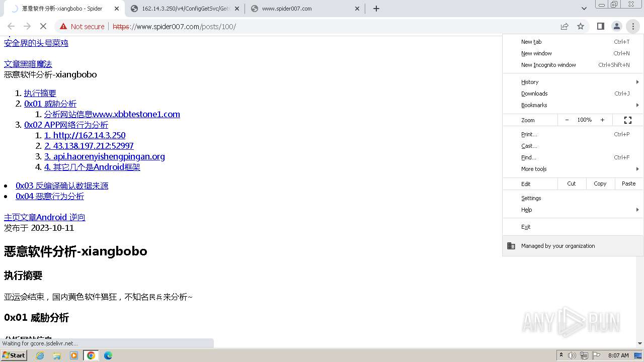Open Settings from the menu
The width and height of the screenshot is (644, 362).
[573, 198]
